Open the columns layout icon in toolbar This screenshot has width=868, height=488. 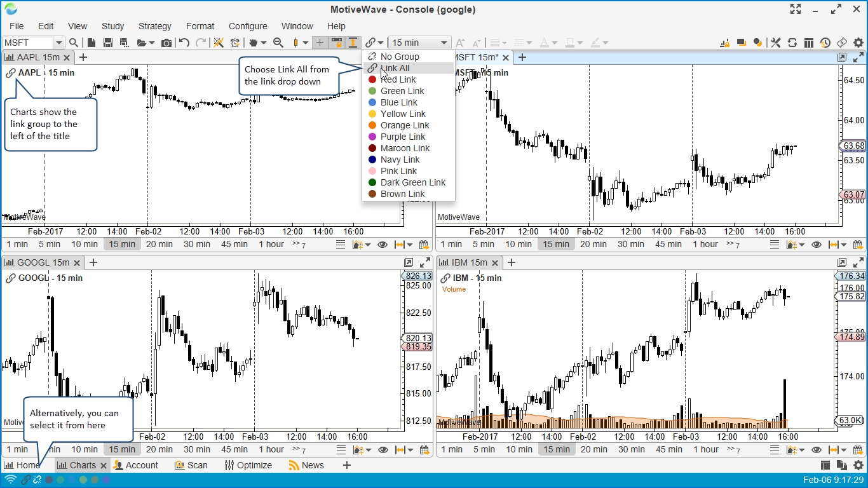click(809, 43)
